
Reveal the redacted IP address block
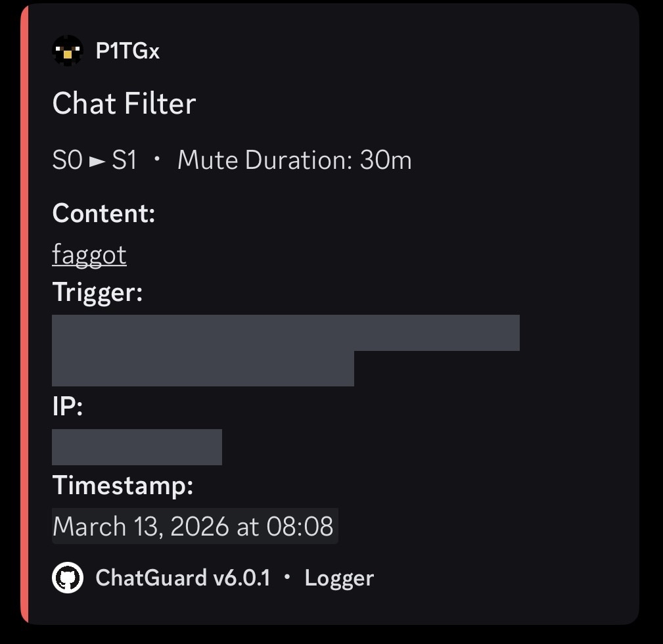click(137, 447)
